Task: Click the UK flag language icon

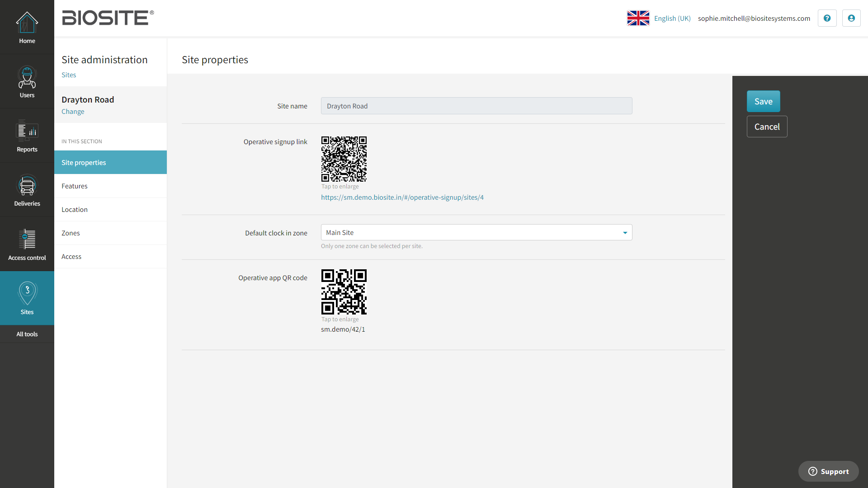Action: coord(638,18)
